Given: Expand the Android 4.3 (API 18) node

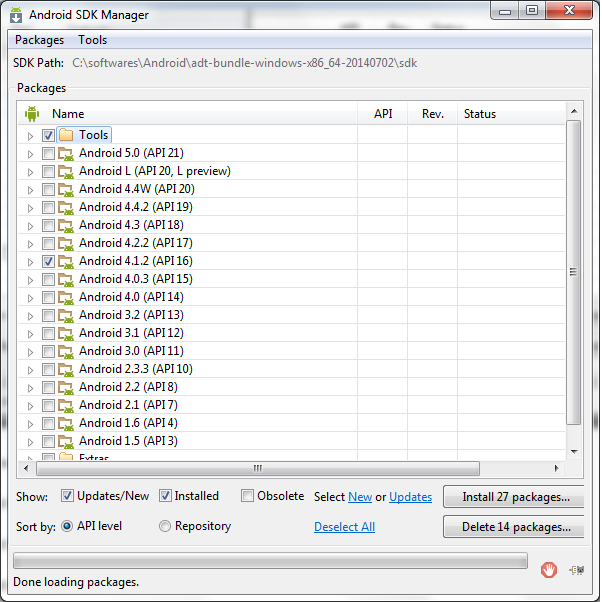Looking at the screenshot, I should (30, 226).
